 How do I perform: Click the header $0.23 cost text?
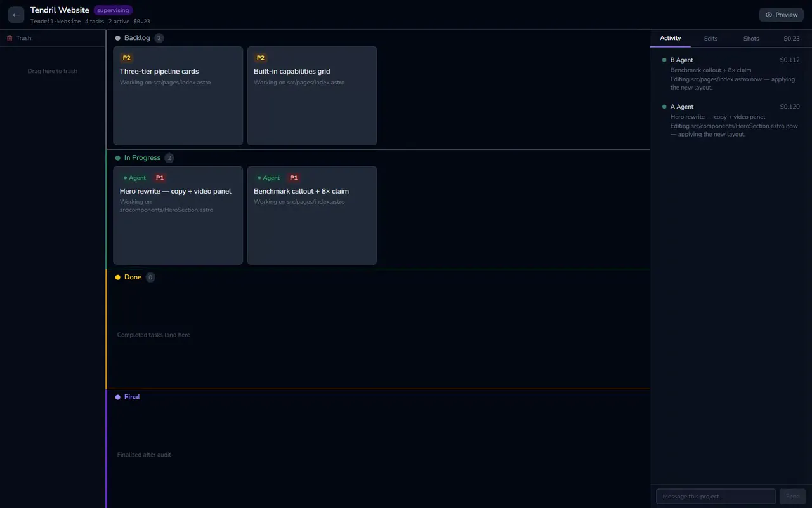pyautogui.click(x=141, y=22)
